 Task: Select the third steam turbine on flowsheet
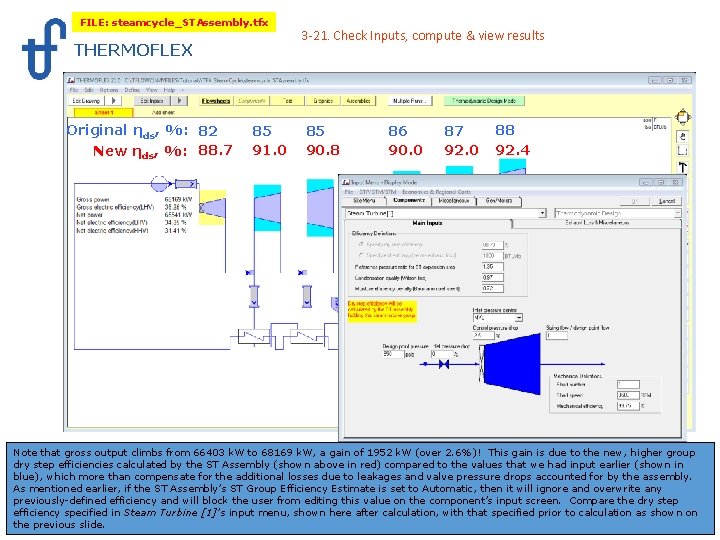[321, 208]
